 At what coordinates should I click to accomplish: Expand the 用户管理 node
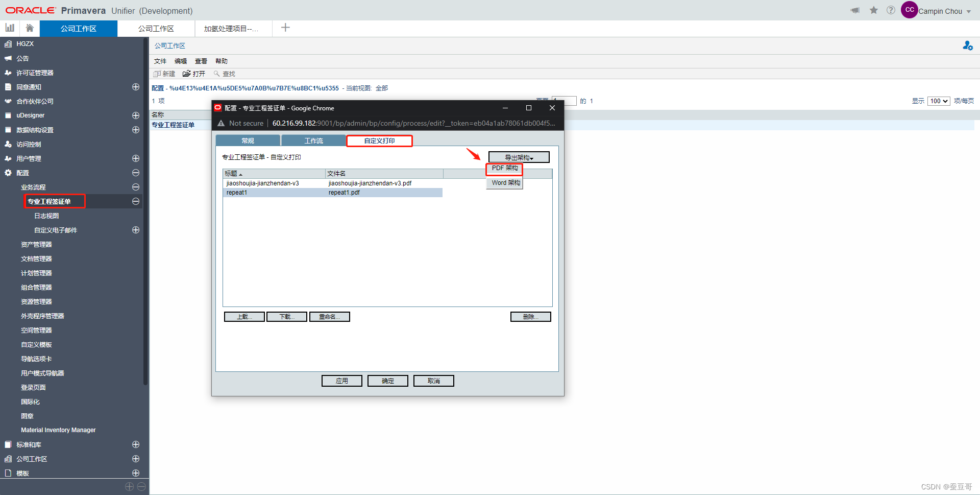pyautogui.click(x=136, y=159)
